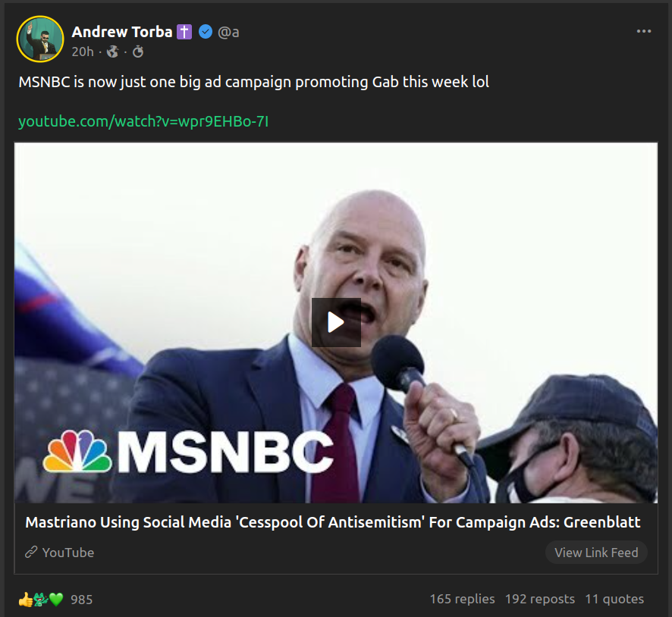This screenshot has width=672, height=617.
Task: View the 165 replies
Action: 462,599
